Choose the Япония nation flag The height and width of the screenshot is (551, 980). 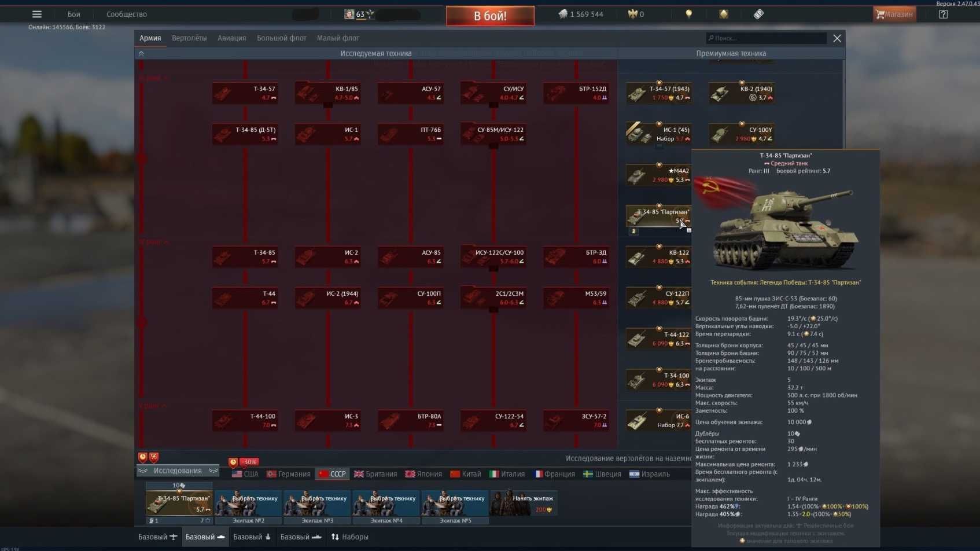[x=423, y=474]
